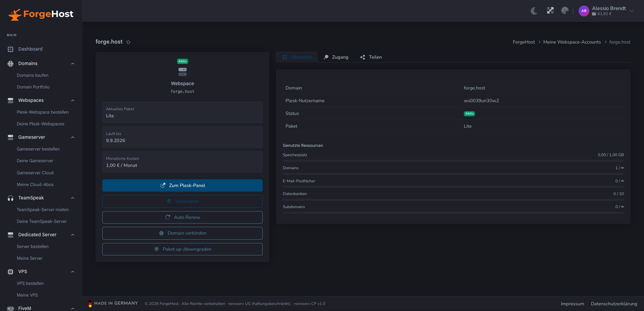The image size is (644, 311).
Task: Click the Webspaces server icon
Action: pos(10,101)
